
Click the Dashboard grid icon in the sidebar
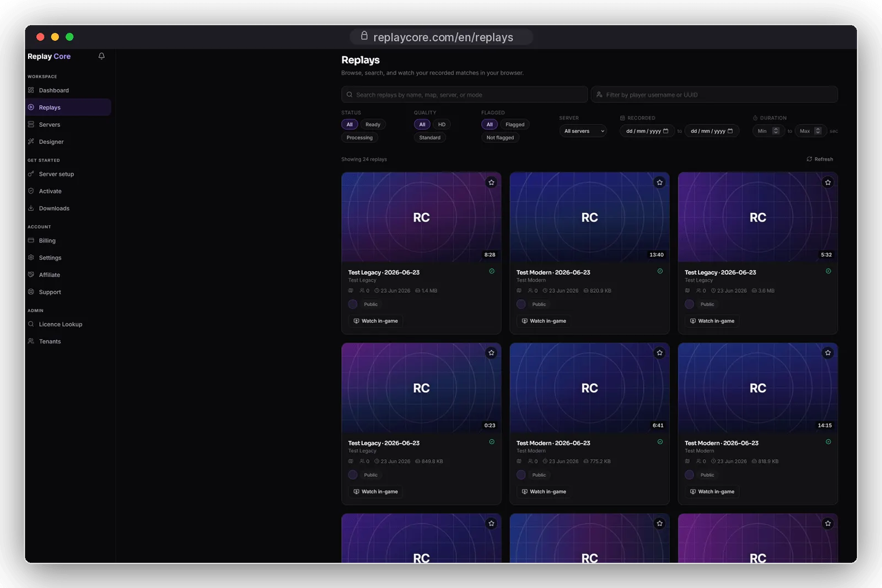[x=31, y=90]
